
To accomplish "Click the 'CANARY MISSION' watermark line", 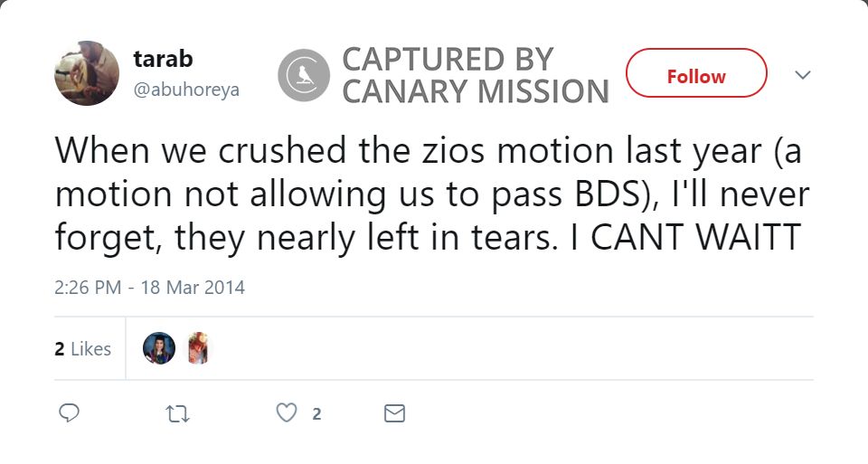I will tap(476, 91).
